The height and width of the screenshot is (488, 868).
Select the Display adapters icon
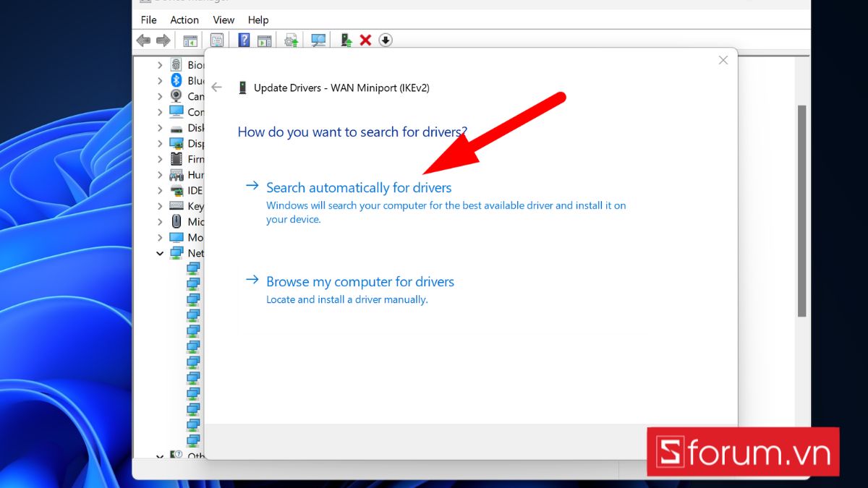click(176, 143)
